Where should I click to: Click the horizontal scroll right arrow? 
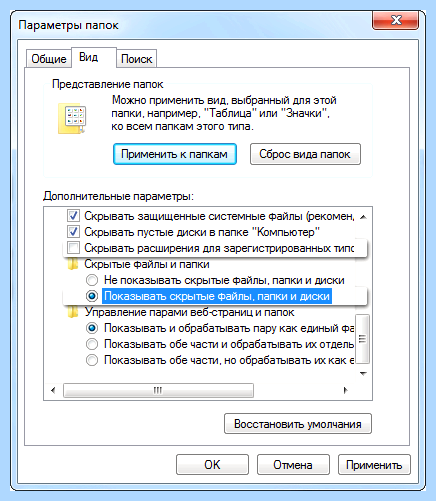coord(345,390)
